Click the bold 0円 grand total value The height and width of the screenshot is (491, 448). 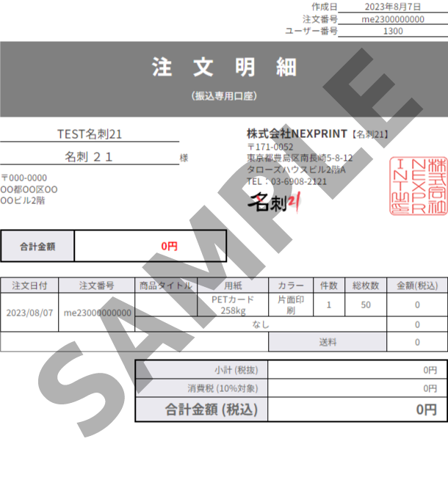click(x=427, y=410)
